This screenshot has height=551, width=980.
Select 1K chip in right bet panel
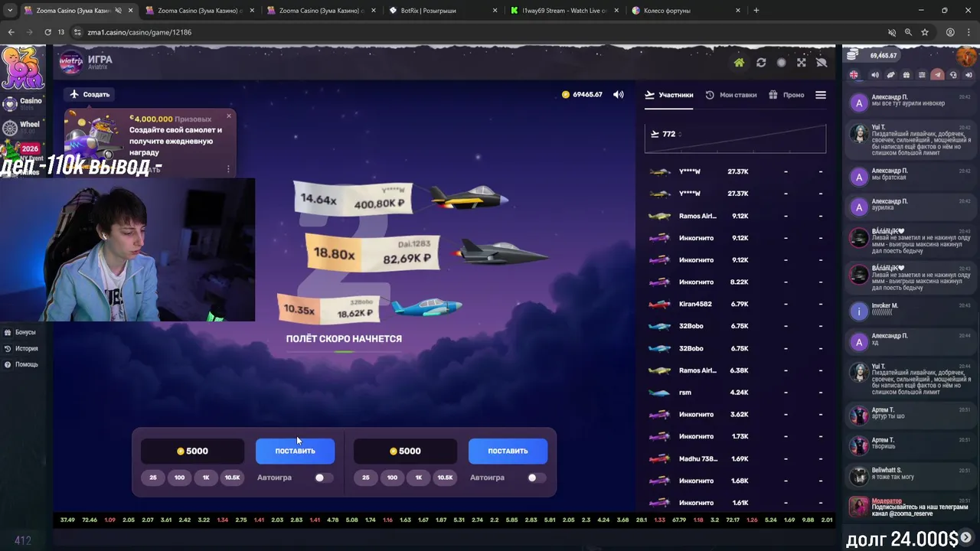[419, 478]
